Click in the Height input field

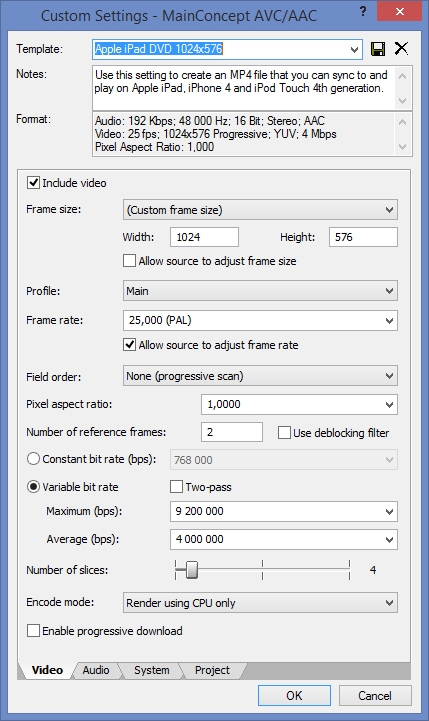click(x=363, y=237)
